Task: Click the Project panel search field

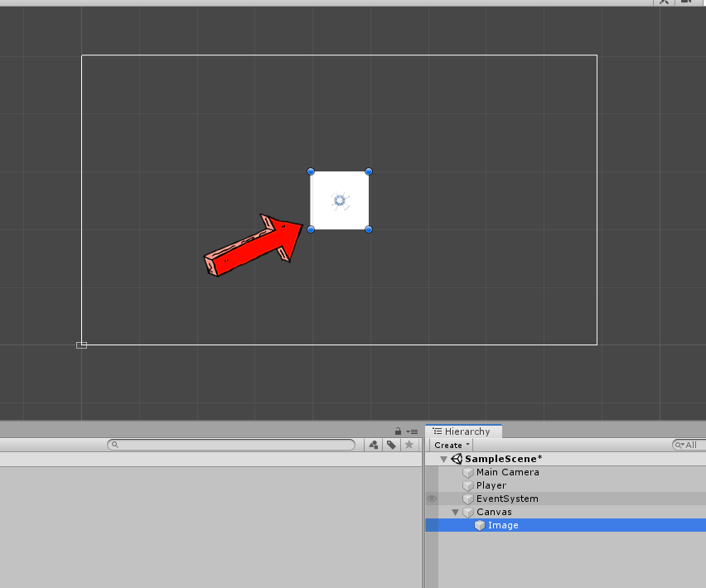Action: 232,445
